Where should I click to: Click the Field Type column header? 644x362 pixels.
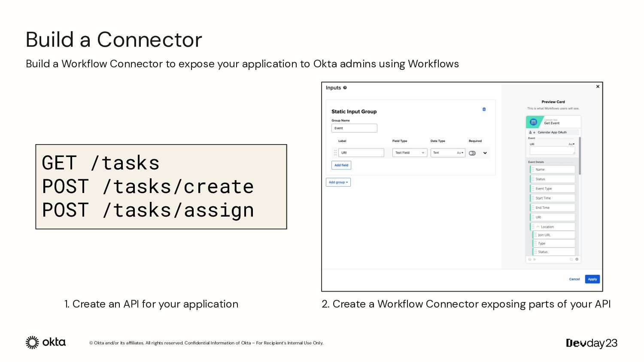[400, 141]
